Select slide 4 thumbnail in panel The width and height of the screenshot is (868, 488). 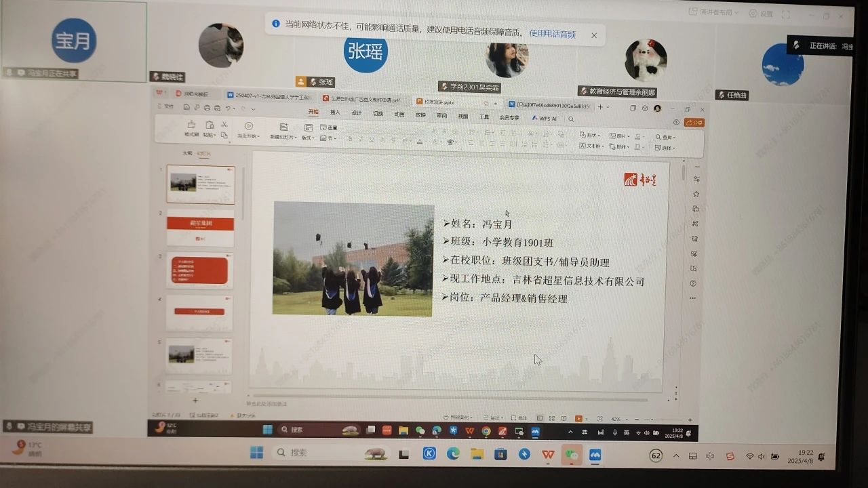[x=199, y=312]
